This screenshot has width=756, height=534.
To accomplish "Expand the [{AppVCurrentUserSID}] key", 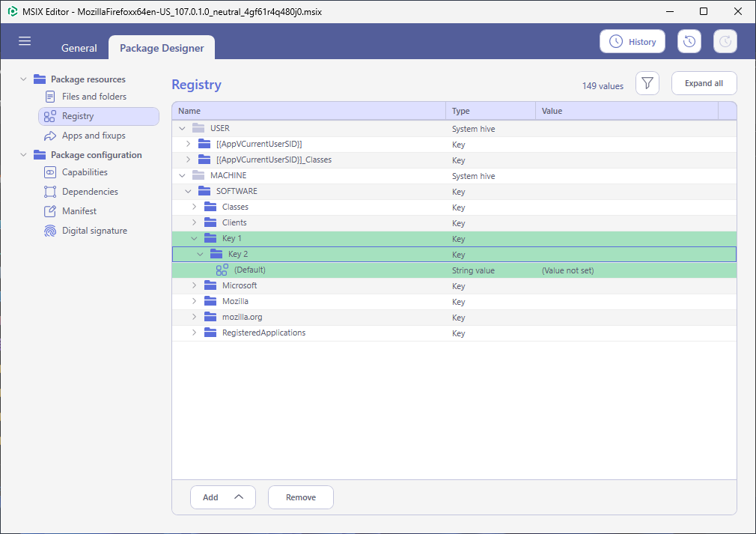I will (188, 145).
